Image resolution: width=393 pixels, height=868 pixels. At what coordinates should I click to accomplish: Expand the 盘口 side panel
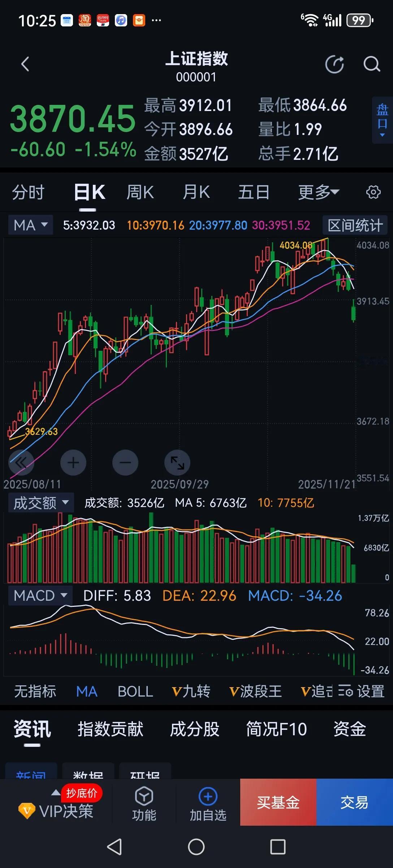(x=382, y=120)
